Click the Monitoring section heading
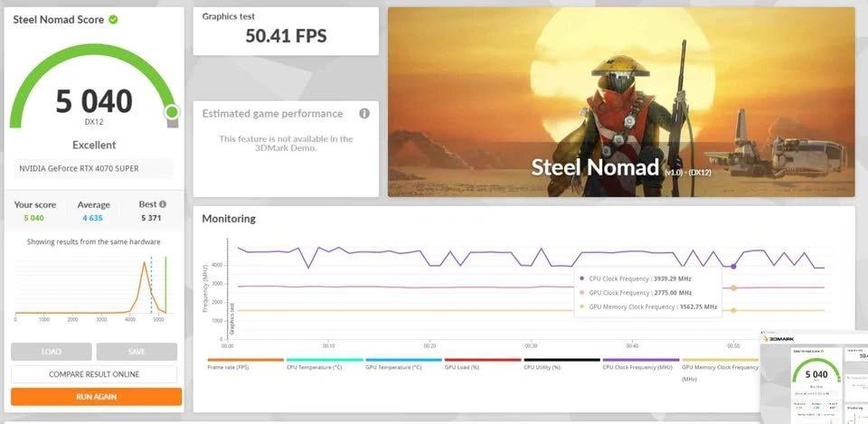Image resolution: width=868 pixels, height=424 pixels. (x=229, y=219)
